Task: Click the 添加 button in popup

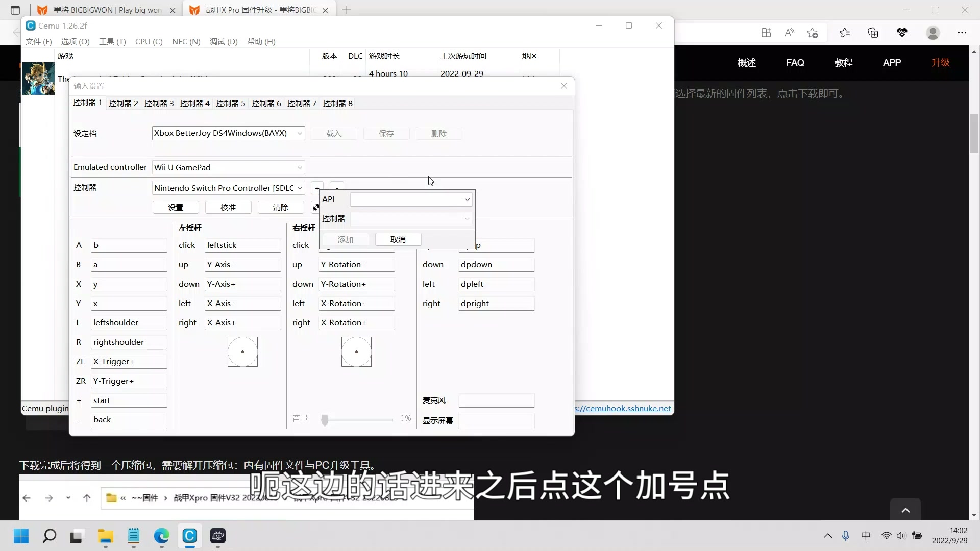Action: tap(346, 239)
